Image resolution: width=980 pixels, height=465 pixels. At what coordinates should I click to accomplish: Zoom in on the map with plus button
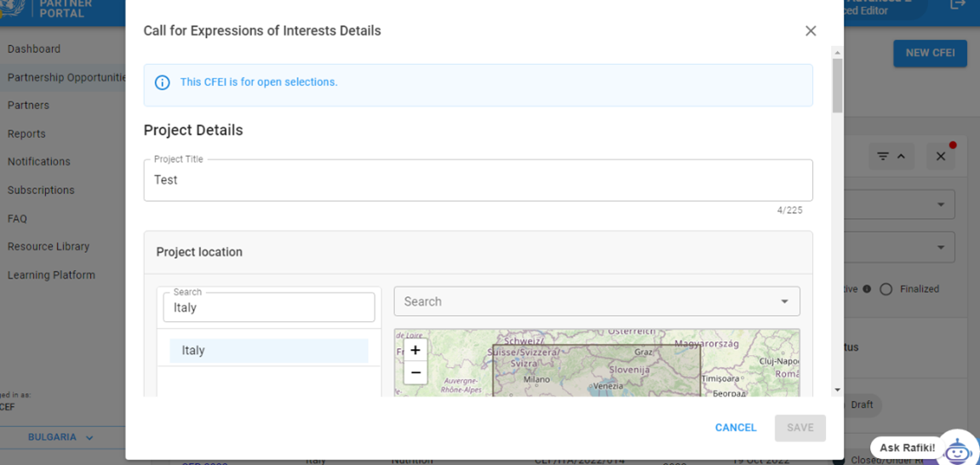point(415,350)
